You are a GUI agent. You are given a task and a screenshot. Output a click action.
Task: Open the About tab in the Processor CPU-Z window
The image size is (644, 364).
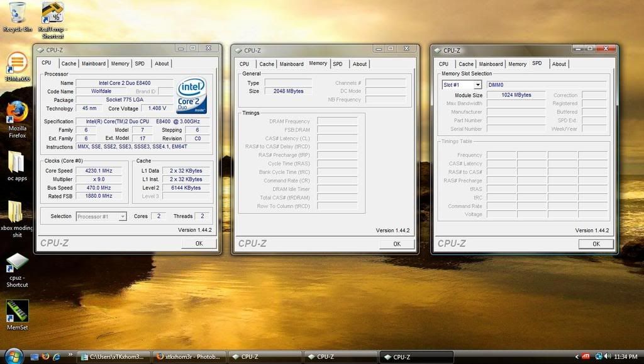click(162, 64)
